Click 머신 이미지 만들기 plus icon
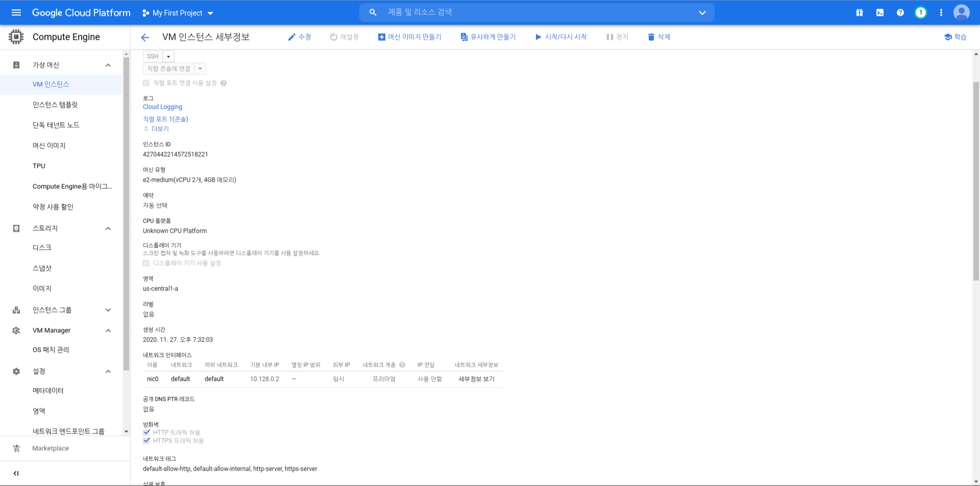 click(381, 37)
